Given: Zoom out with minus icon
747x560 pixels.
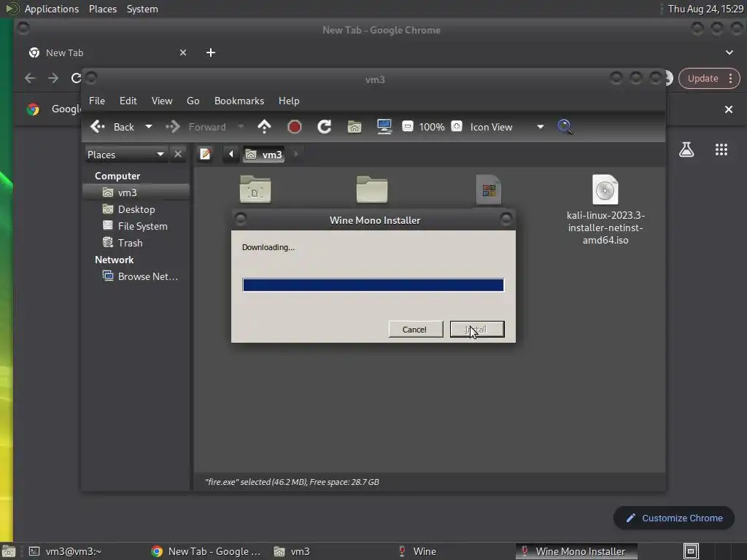Looking at the screenshot, I should (408, 126).
